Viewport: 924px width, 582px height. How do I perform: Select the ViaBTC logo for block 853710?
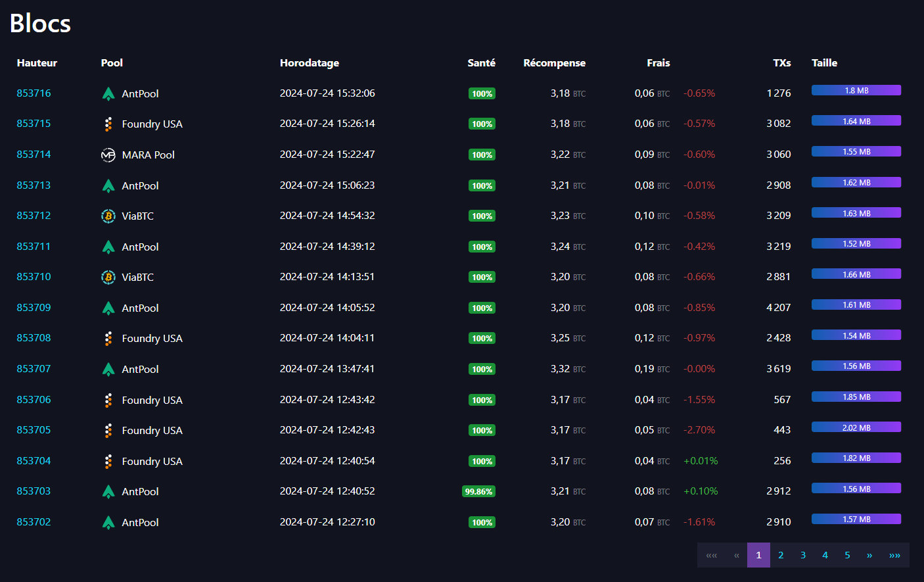point(108,277)
